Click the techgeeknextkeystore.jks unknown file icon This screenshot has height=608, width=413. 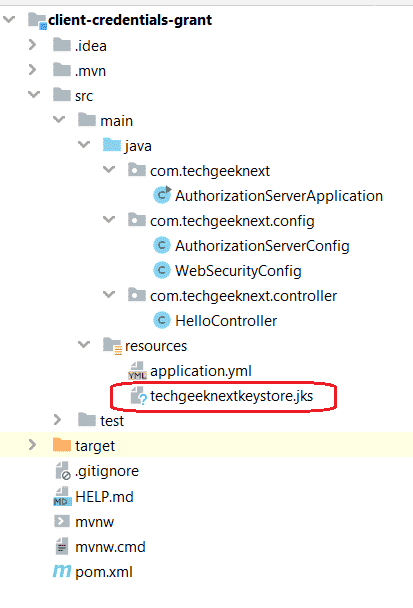tap(138, 396)
